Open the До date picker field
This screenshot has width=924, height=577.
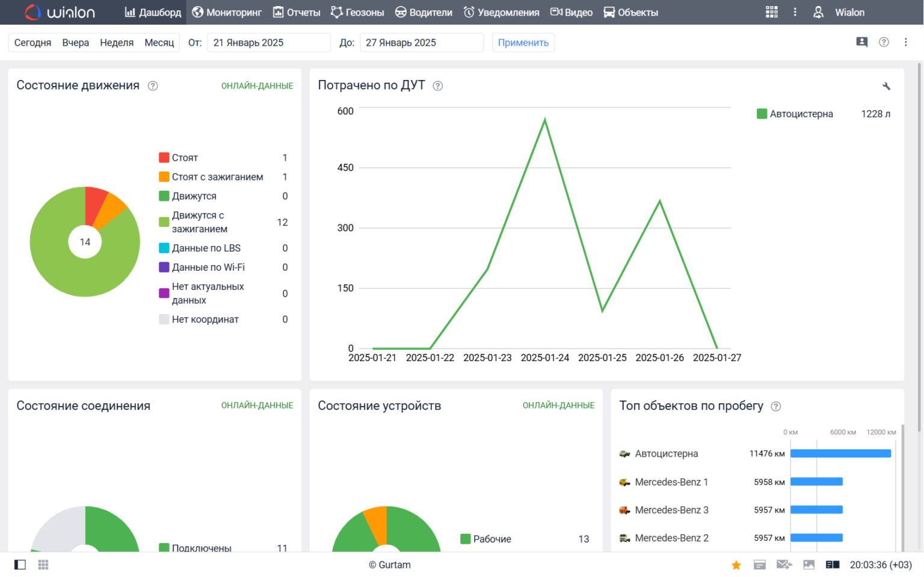[421, 43]
